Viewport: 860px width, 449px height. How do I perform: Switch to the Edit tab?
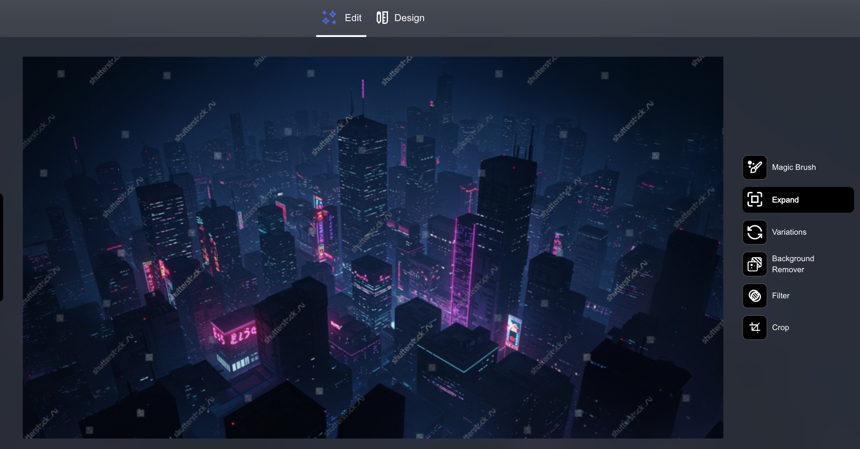click(x=353, y=18)
